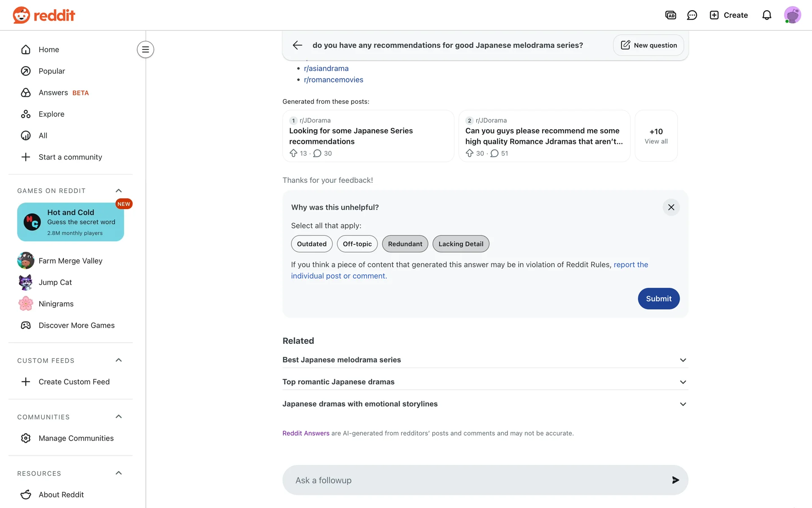Open the advertise icon in header
812x508 pixels.
point(670,15)
